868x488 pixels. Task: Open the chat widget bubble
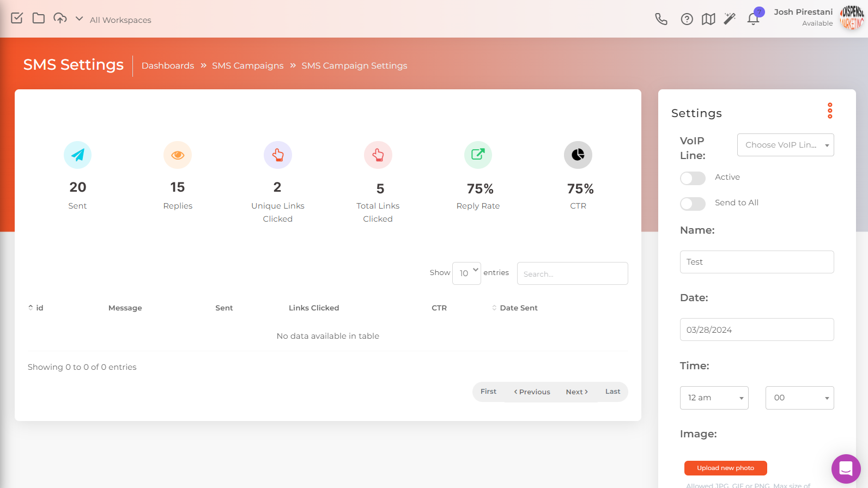tap(846, 468)
